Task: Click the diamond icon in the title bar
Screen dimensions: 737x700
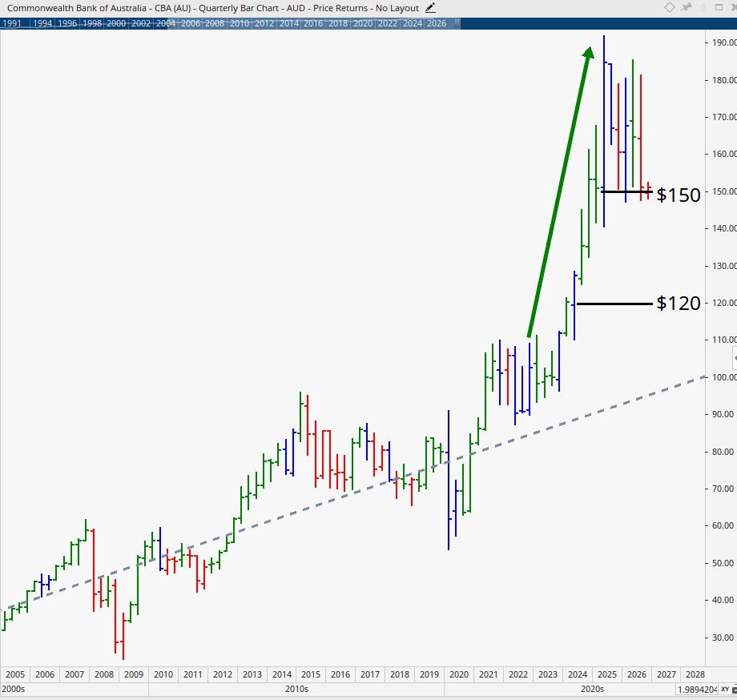Action: [670, 7]
